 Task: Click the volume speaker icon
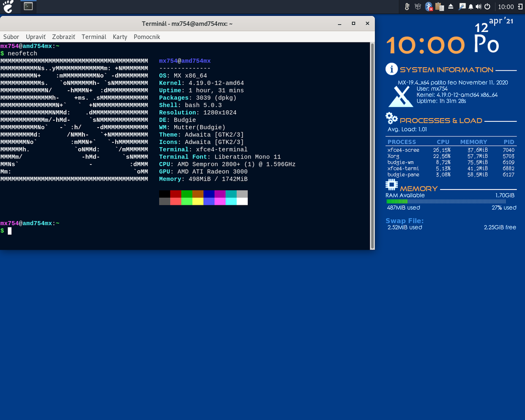(x=479, y=7)
